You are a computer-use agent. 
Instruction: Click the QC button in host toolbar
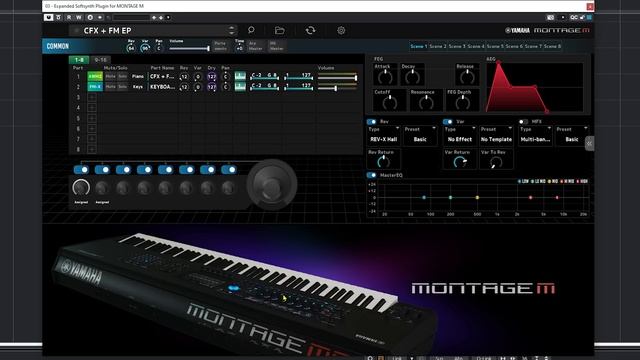574,18
